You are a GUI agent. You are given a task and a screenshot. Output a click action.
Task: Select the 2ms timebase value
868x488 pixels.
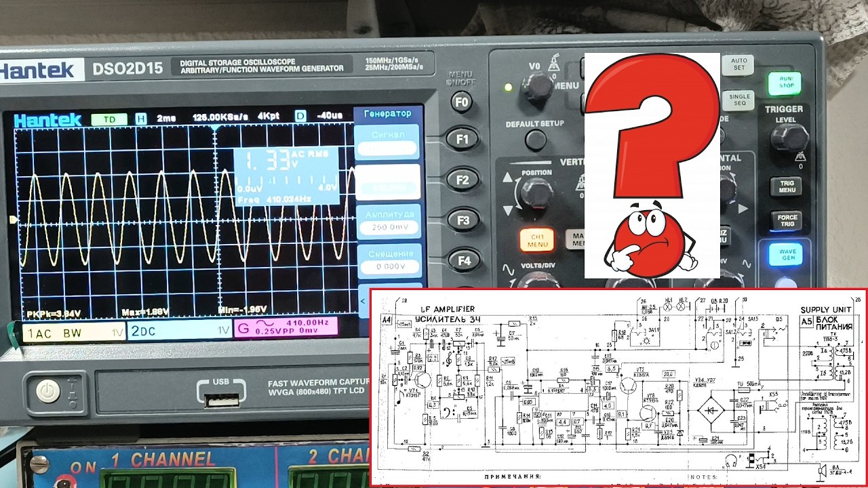(x=166, y=118)
